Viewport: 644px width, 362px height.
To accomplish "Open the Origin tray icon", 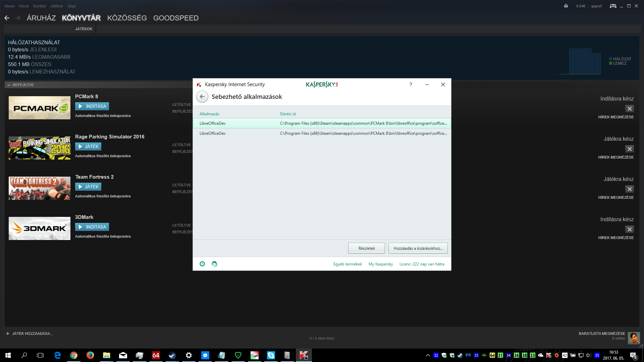I will [557, 355].
